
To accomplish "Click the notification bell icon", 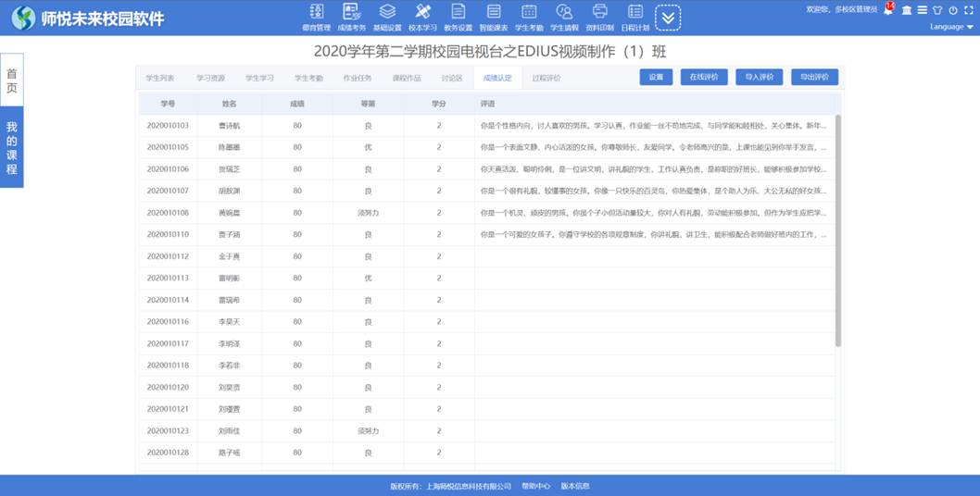I will [x=888, y=10].
